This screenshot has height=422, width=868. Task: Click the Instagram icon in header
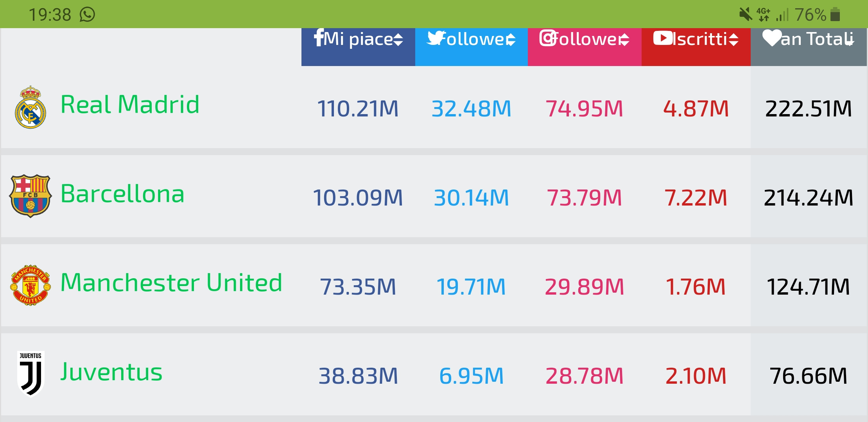click(548, 38)
